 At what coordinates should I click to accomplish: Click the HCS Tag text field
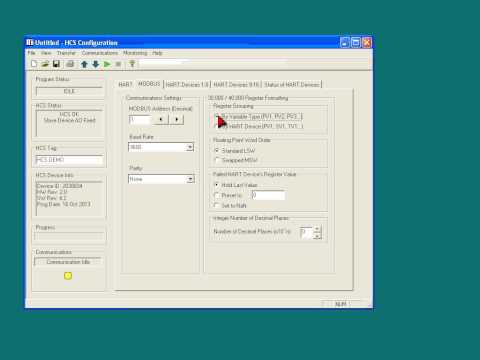[69, 160]
